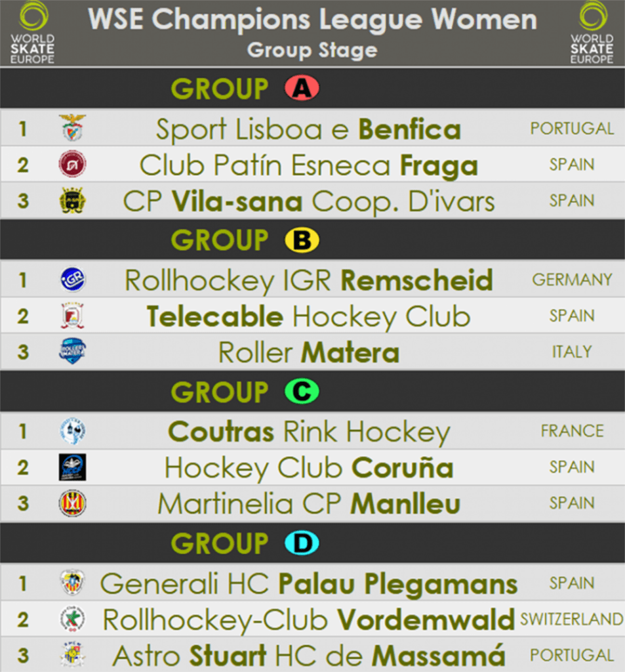Click the Vila-sana team badge
625x672 pixels.
(x=72, y=200)
